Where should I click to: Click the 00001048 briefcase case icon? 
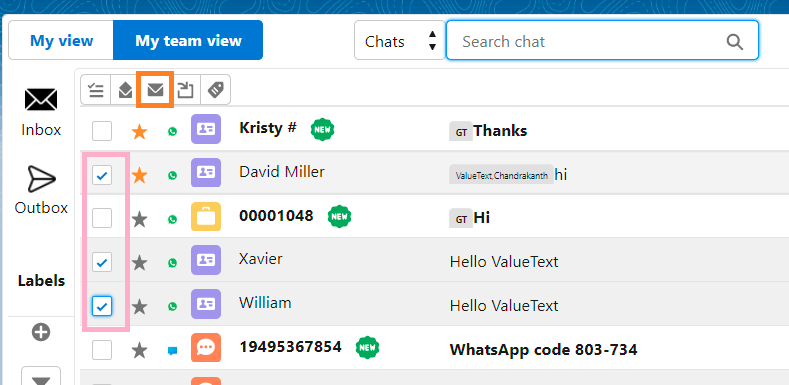[x=206, y=216]
